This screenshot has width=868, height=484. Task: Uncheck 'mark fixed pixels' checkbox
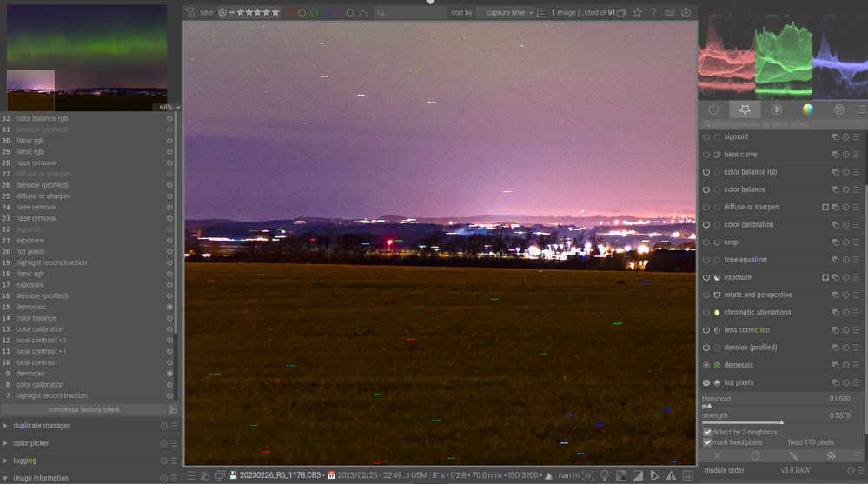point(707,442)
